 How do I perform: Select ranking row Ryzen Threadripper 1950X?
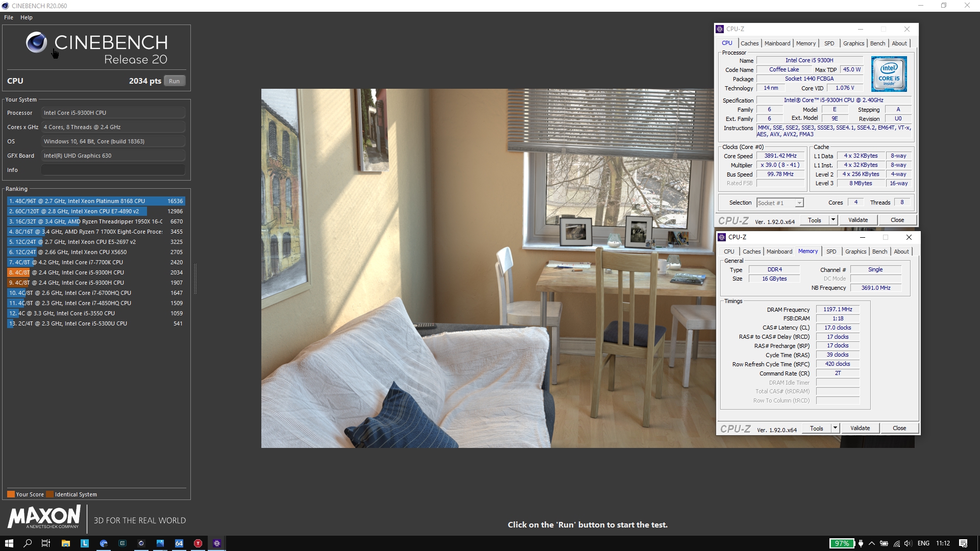point(96,221)
